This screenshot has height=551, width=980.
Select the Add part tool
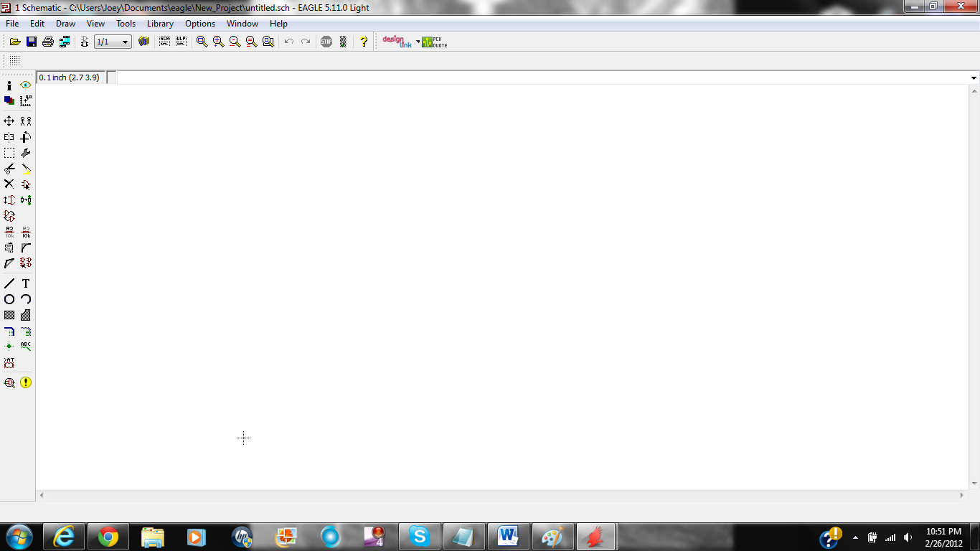tap(26, 184)
